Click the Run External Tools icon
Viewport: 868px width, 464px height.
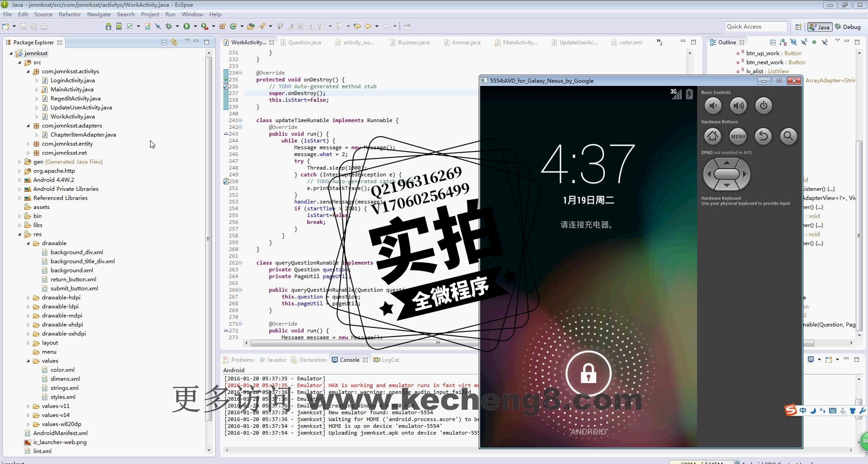pyautogui.click(x=204, y=26)
